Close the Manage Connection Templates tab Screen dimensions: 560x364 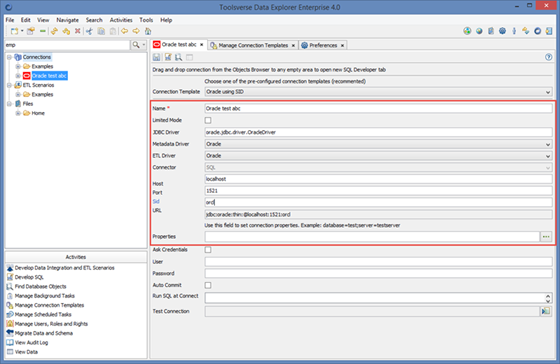pos(293,45)
